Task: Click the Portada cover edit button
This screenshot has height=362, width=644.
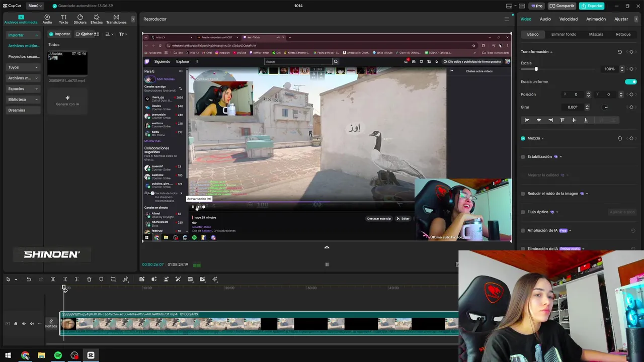Action: (x=51, y=323)
